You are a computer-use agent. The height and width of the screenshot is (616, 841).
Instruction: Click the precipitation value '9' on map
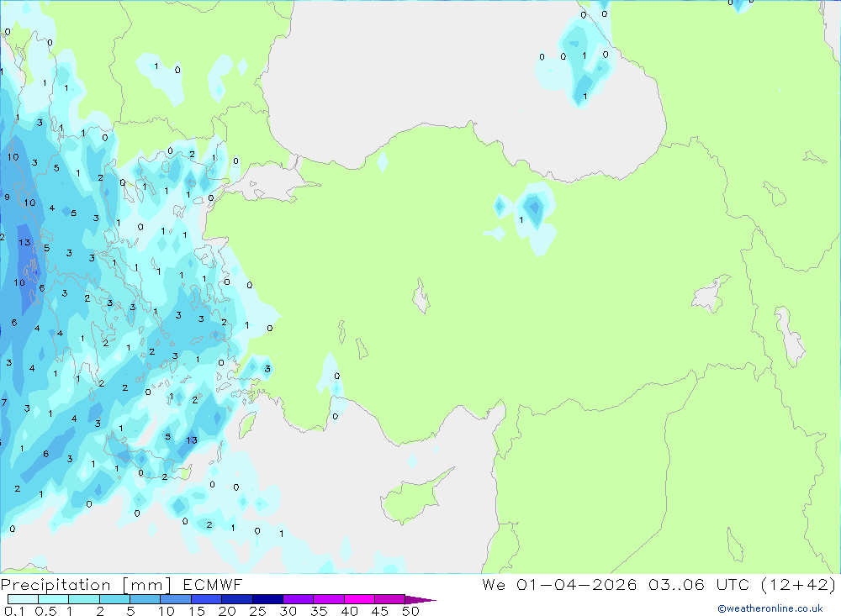(x=7, y=197)
